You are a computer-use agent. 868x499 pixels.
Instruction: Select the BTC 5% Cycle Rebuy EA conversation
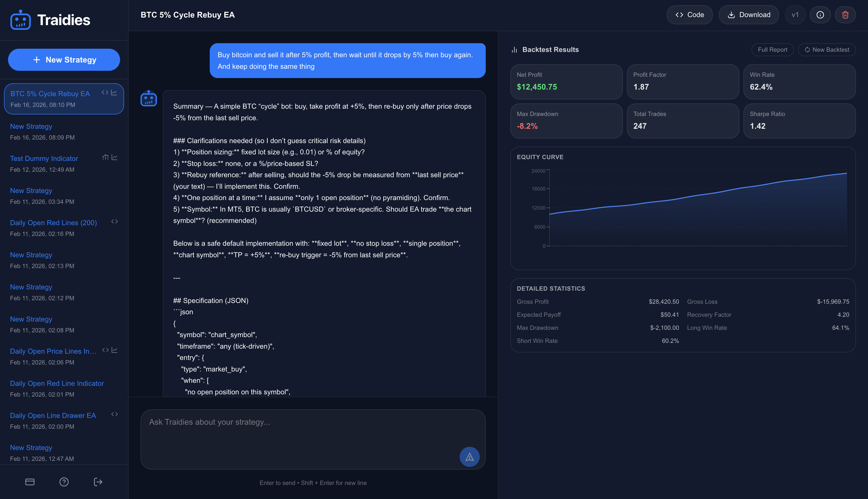click(50, 94)
